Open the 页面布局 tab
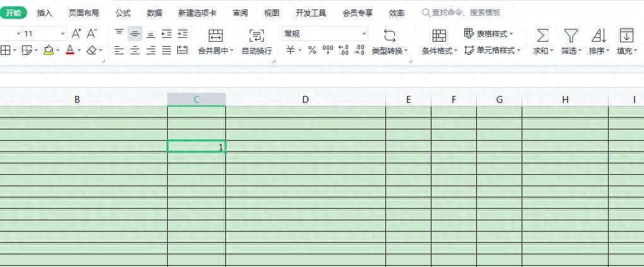The image size is (644, 267). [83, 13]
